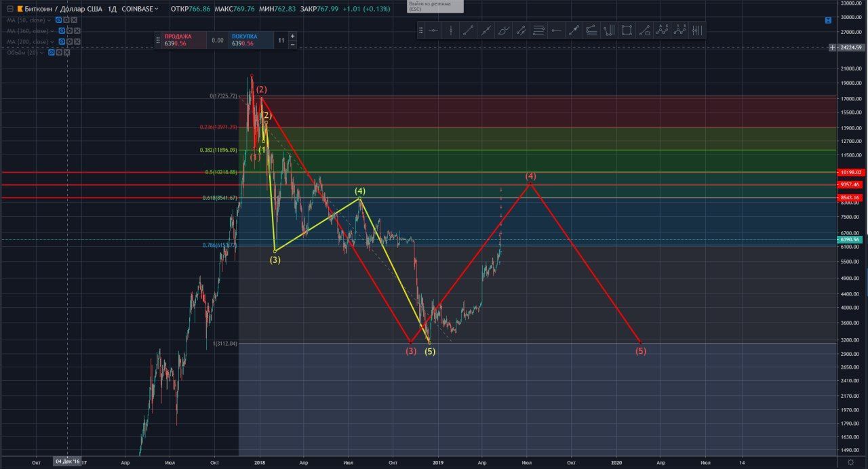Increase order quantity with plus button
This screenshot has width=868, height=469.
click(292, 36)
